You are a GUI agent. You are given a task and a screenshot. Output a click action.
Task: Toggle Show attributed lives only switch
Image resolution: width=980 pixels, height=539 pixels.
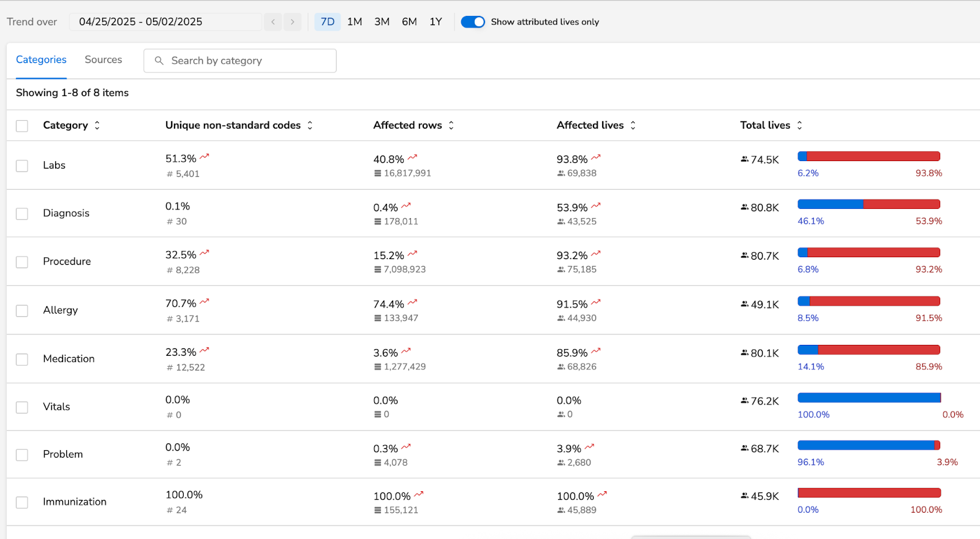coord(473,22)
